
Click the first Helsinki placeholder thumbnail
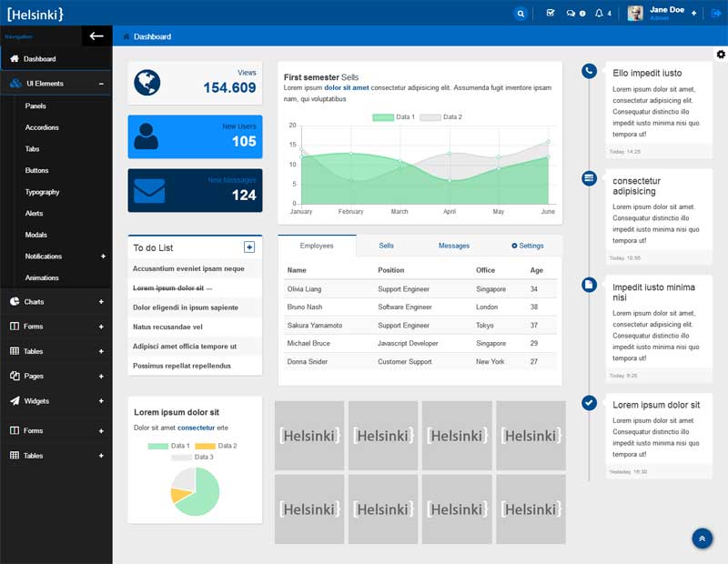pyautogui.click(x=309, y=435)
